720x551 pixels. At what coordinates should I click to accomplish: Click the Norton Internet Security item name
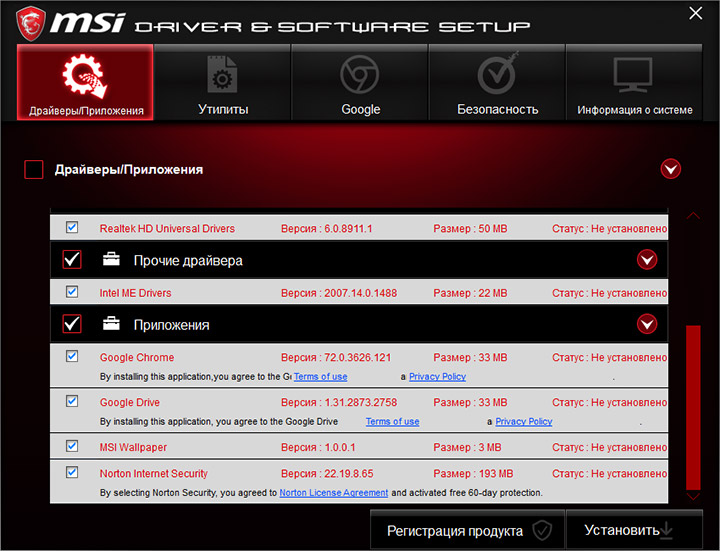tap(153, 473)
